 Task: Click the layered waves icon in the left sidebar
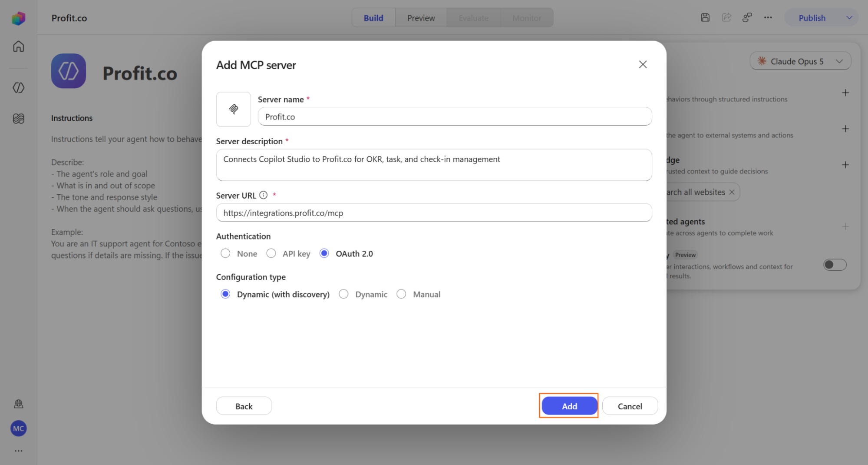point(18,118)
